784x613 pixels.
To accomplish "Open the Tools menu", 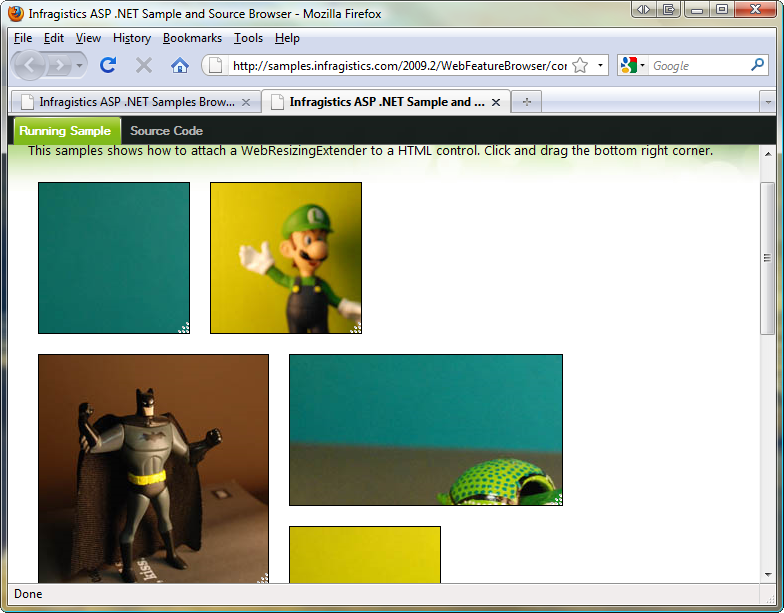I will pos(248,38).
